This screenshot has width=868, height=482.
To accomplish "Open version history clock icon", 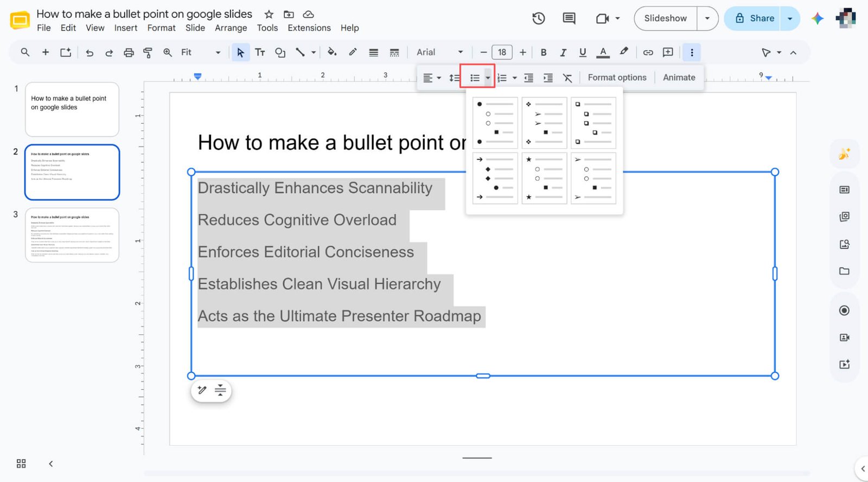I will coord(538,18).
